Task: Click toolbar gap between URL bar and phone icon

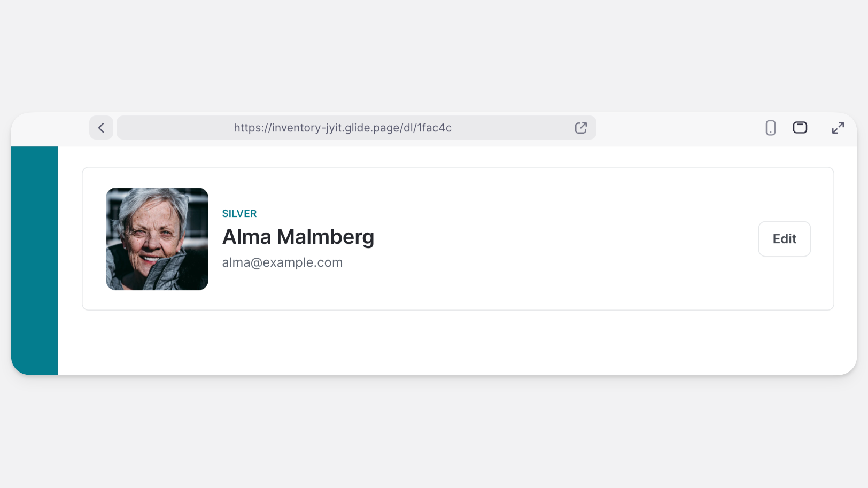Action: (x=679, y=128)
